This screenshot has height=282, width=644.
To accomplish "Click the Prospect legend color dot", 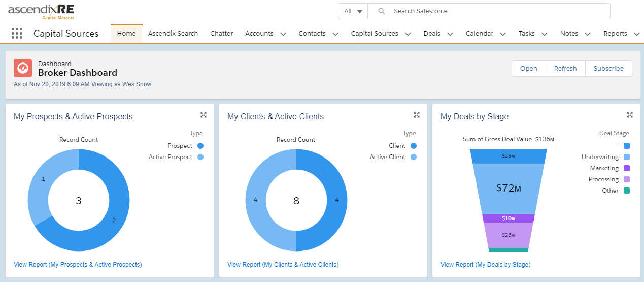I will point(200,146).
